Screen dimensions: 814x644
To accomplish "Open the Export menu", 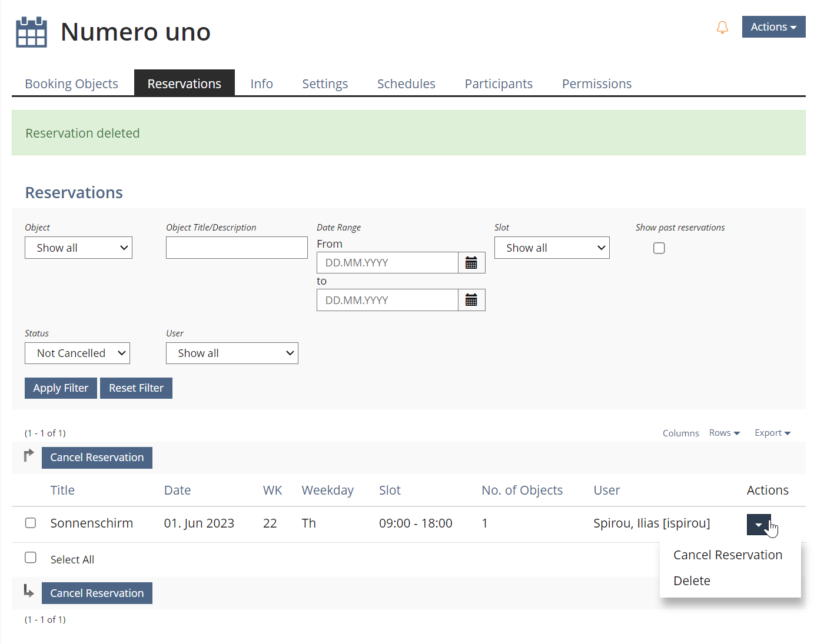I will 772,433.
